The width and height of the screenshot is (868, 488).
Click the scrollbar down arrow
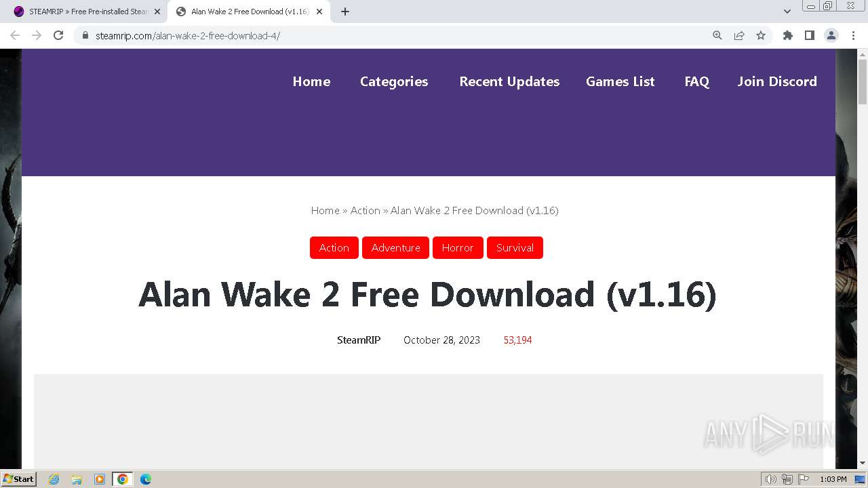point(863,463)
